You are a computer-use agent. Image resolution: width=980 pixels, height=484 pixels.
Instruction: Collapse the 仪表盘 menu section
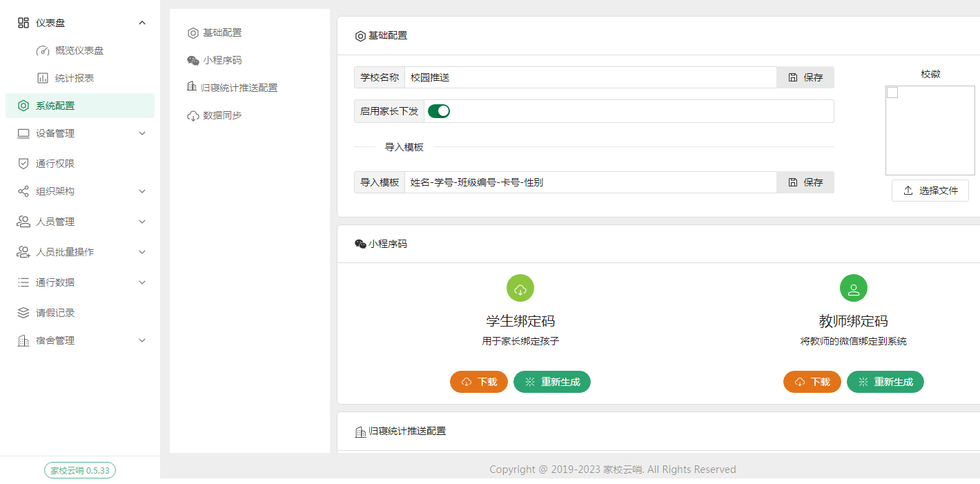[x=142, y=23]
